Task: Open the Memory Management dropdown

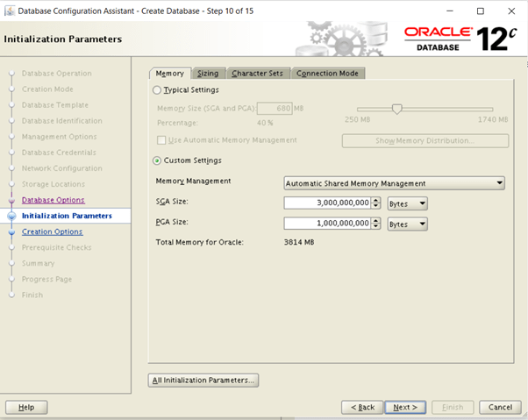Action: [x=395, y=183]
